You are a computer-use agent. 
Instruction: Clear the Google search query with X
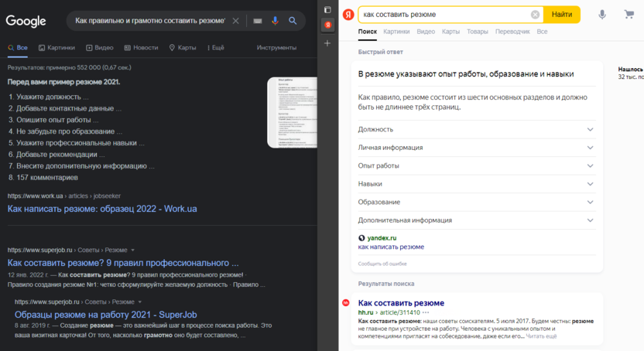pos(236,21)
